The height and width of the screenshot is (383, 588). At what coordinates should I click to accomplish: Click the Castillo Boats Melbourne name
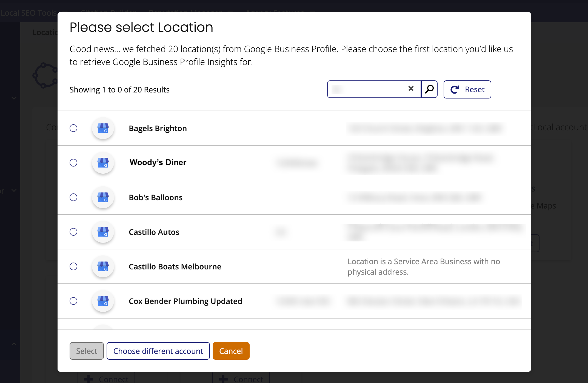pyautogui.click(x=175, y=267)
